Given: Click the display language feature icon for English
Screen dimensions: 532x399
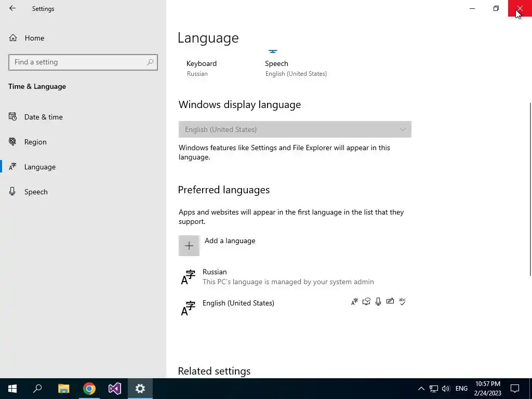Looking at the screenshot, I should pos(354,302).
